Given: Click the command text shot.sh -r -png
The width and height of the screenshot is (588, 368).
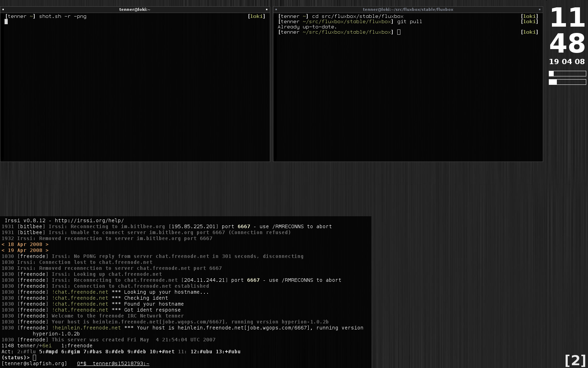Looking at the screenshot, I should pos(63,16).
